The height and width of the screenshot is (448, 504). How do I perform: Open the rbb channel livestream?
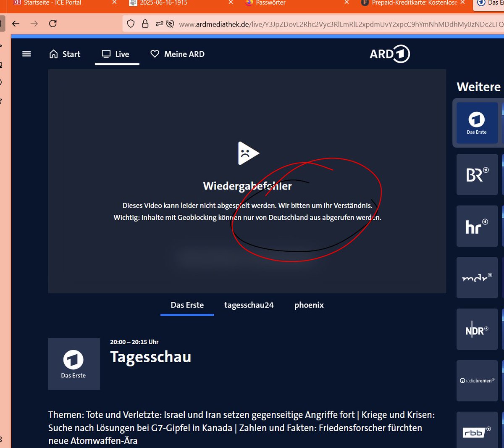pos(477,431)
